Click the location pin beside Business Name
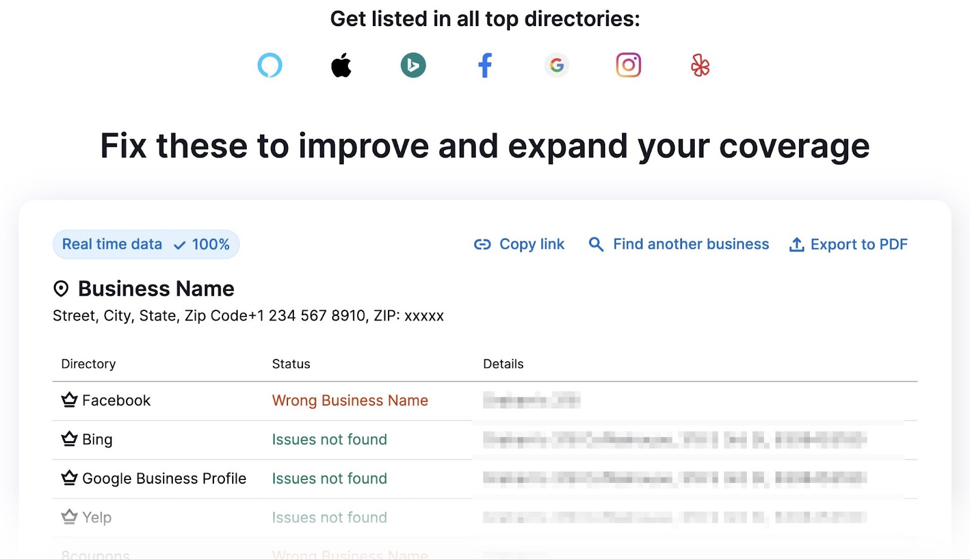Image resolution: width=970 pixels, height=560 pixels. (x=61, y=289)
